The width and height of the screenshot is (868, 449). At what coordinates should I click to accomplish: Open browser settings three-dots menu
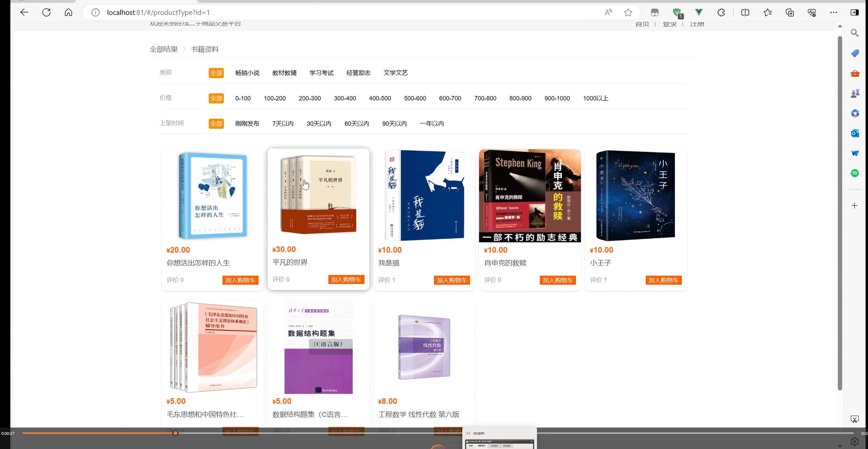pos(834,12)
